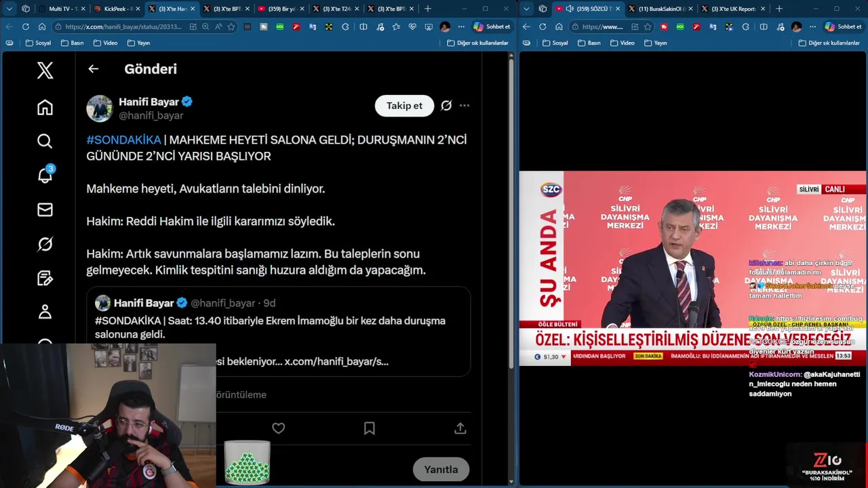The width and height of the screenshot is (868, 488).
Task: Open profile avatar in right browser toolbar
Action: click(796, 26)
